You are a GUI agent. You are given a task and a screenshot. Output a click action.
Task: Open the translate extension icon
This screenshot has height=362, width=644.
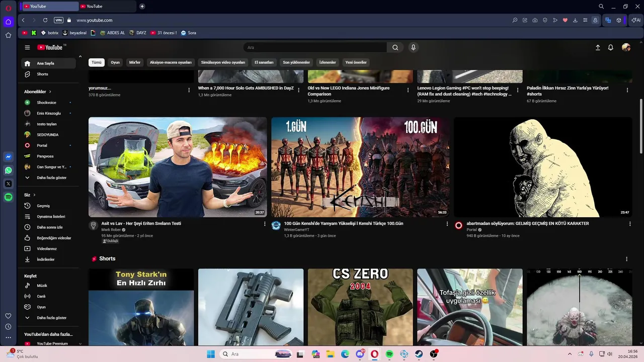[x=608, y=20]
